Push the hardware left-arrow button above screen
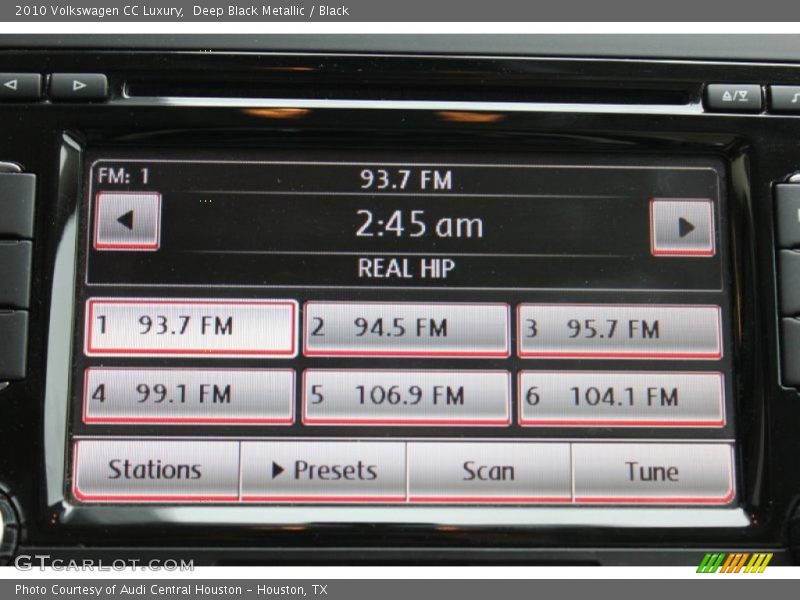 (18, 85)
